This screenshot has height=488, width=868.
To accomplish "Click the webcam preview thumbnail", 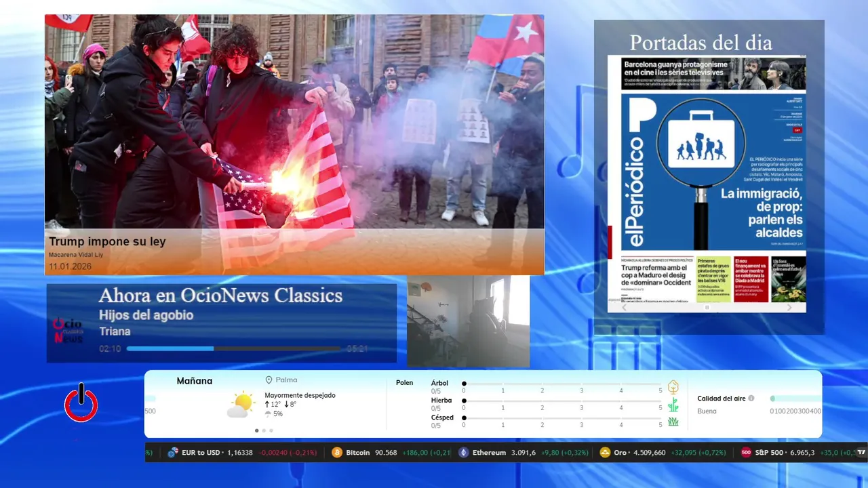I will pos(468,321).
